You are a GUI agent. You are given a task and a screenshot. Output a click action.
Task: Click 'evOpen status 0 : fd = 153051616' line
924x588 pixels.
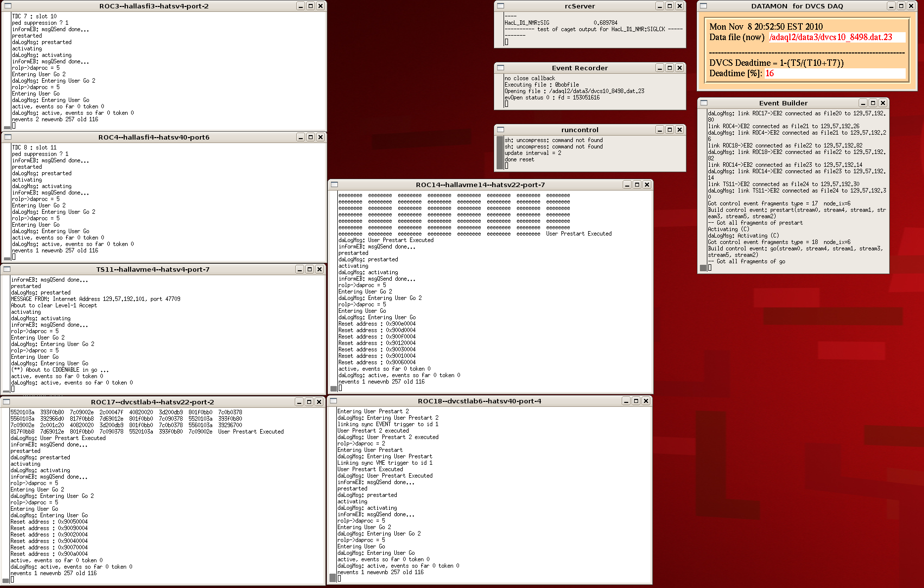pyautogui.click(x=552, y=98)
